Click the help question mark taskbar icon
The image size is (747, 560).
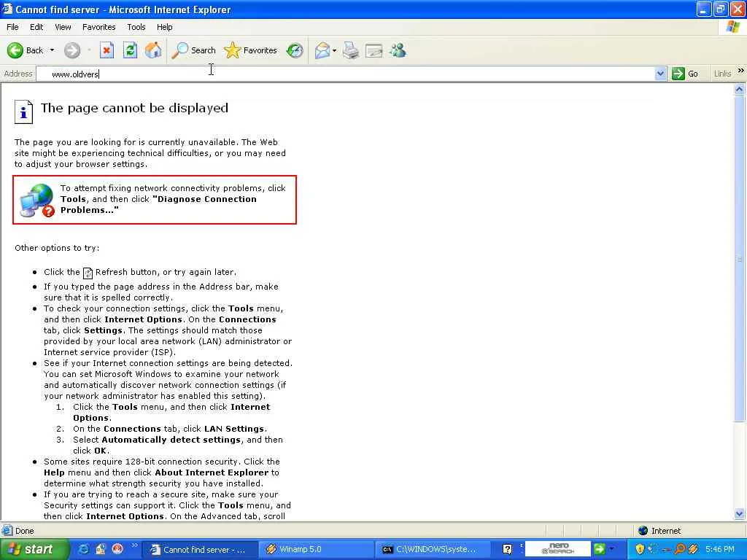point(508,550)
